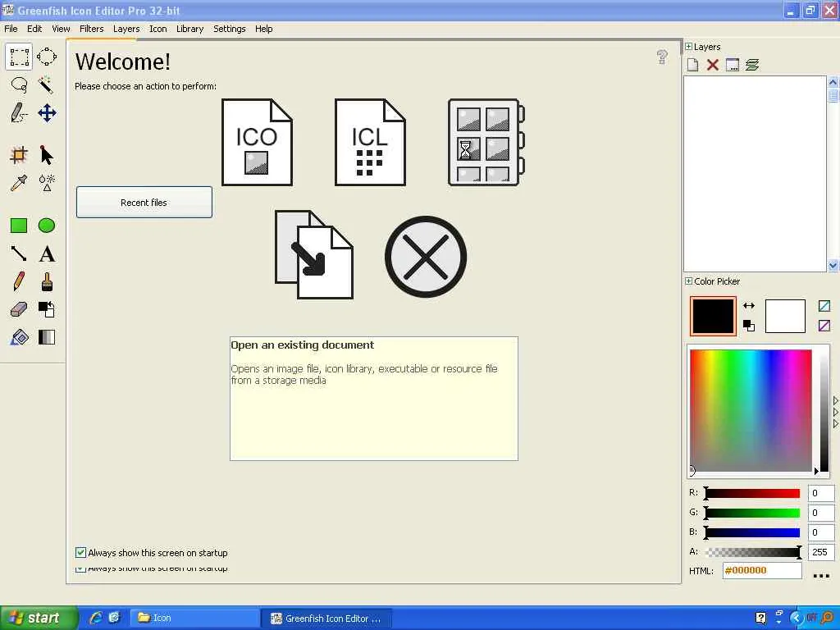This screenshot has width=840, height=630.
Task: Select the Recolor tool
Action: pyautogui.click(x=47, y=309)
